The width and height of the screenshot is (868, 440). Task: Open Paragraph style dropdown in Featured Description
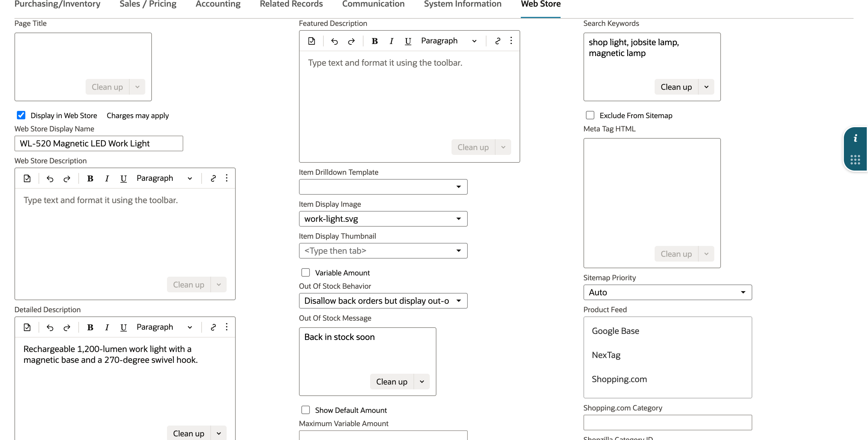(449, 41)
